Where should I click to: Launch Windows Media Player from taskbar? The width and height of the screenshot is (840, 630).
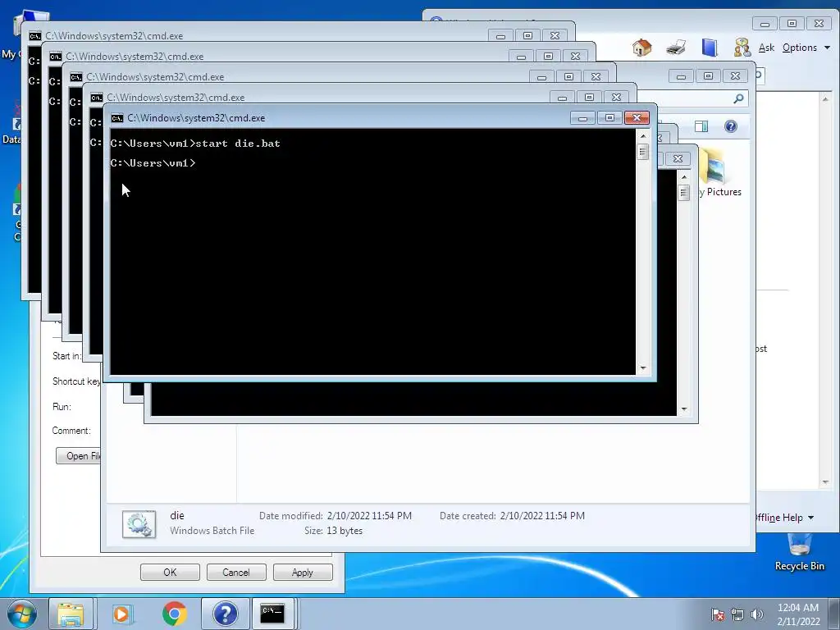[x=121, y=614]
